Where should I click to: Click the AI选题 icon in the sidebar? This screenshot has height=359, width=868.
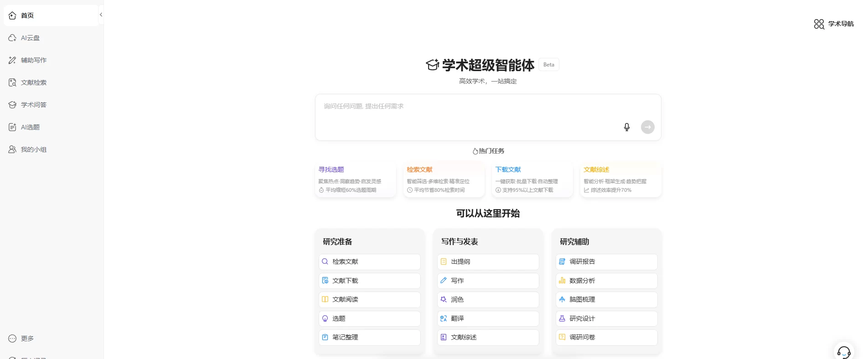coord(12,127)
